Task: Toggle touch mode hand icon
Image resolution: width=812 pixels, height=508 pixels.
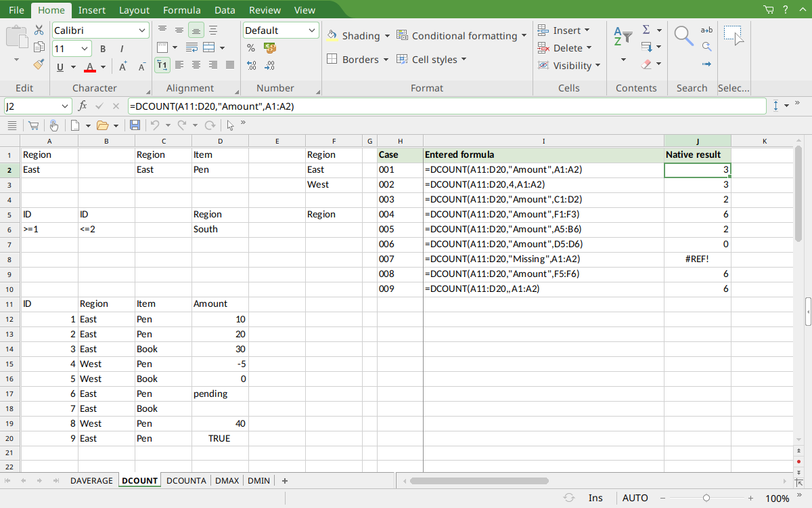Action: [x=53, y=125]
